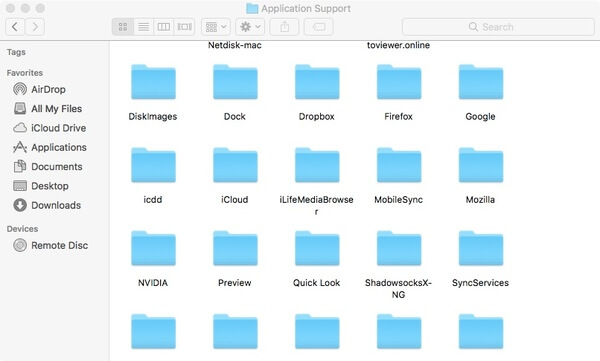
Task: Select the ShadowsocksX-NG folder
Action: click(398, 265)
